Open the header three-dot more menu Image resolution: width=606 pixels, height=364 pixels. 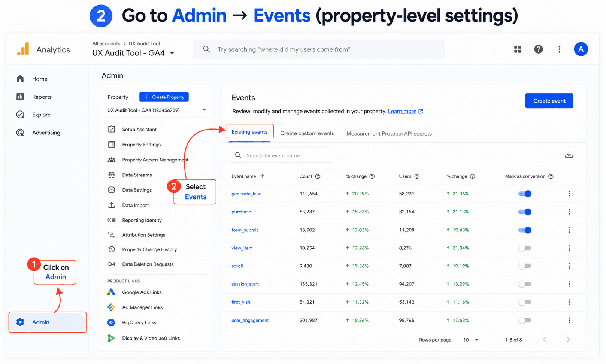point(560,49)
